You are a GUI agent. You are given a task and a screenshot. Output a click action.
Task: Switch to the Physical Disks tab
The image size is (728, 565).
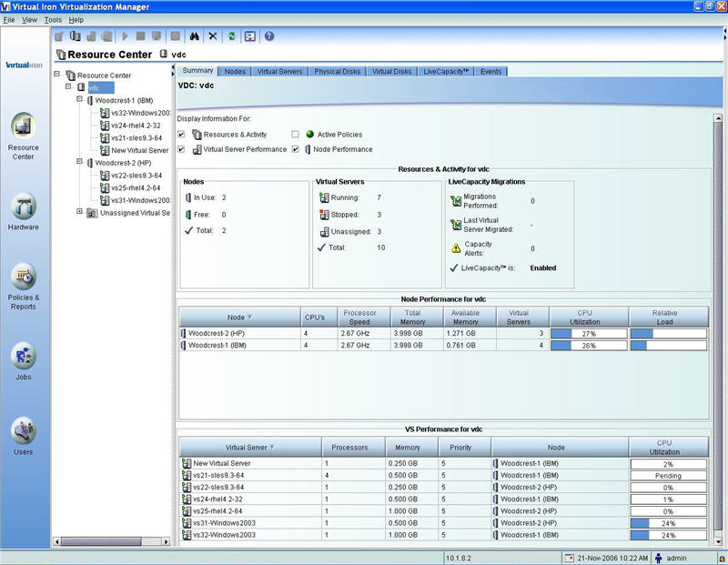337,72
